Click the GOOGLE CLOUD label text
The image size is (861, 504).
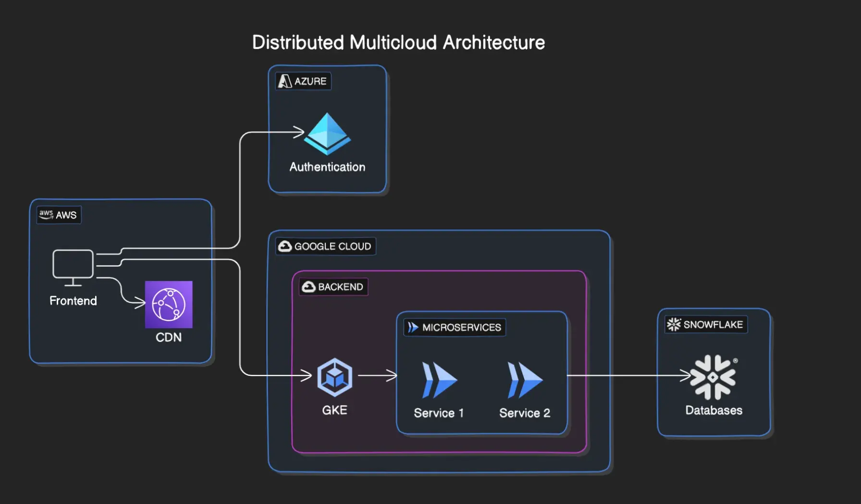332,246
